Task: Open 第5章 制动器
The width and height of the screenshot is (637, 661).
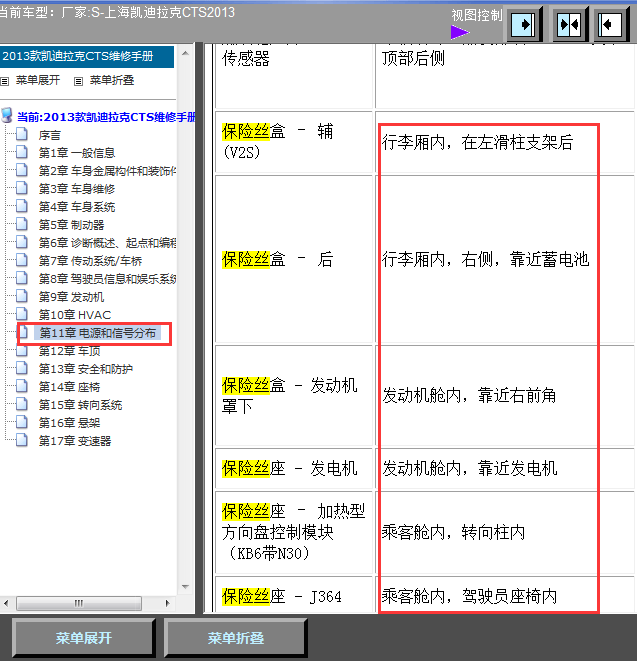Action: [71, 225]
